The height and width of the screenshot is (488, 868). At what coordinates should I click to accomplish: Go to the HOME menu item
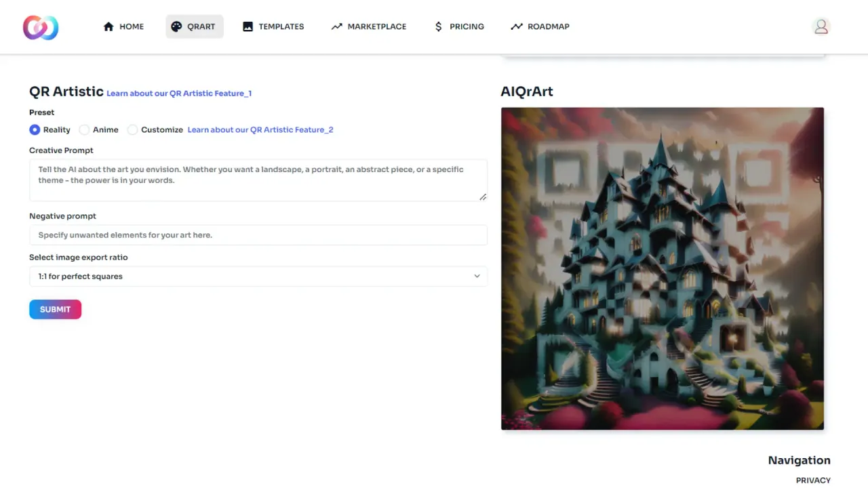[x=123, y=26]
